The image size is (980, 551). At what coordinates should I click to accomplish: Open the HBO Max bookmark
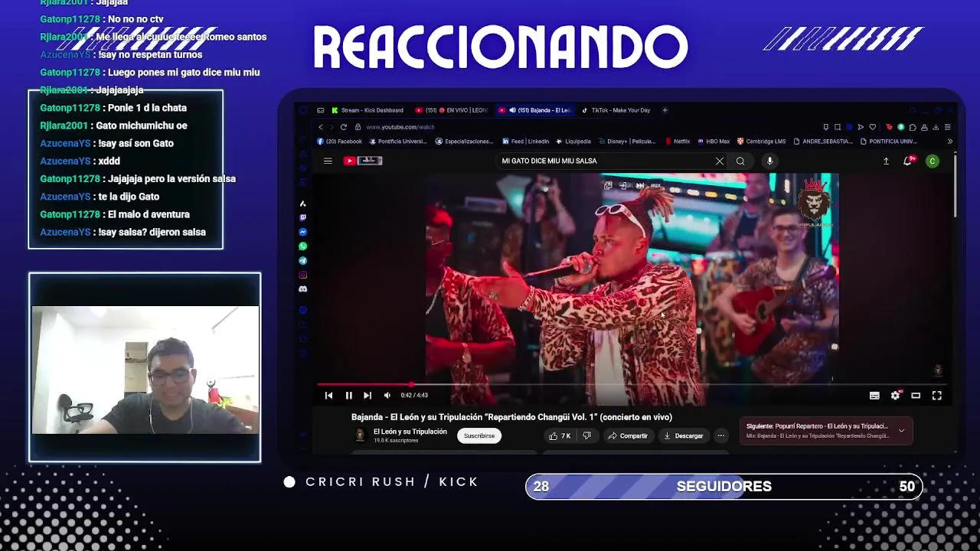click(x=714, y=142)
